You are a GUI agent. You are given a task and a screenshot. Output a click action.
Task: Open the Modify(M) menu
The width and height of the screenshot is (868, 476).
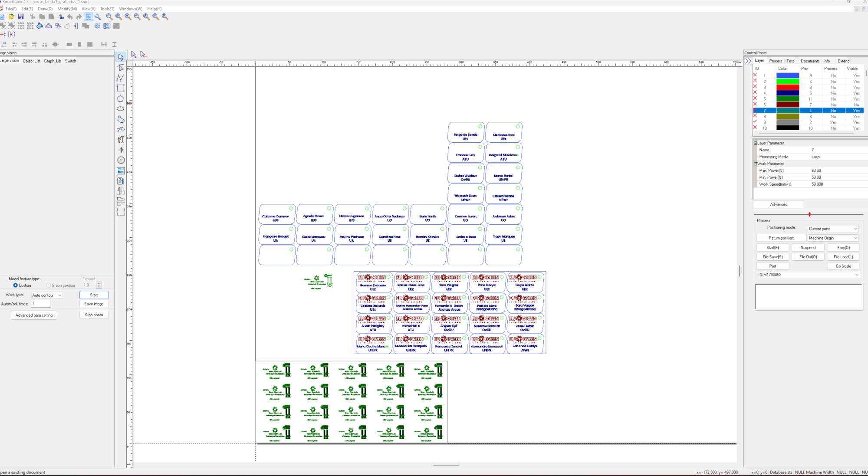click(67, 9)
